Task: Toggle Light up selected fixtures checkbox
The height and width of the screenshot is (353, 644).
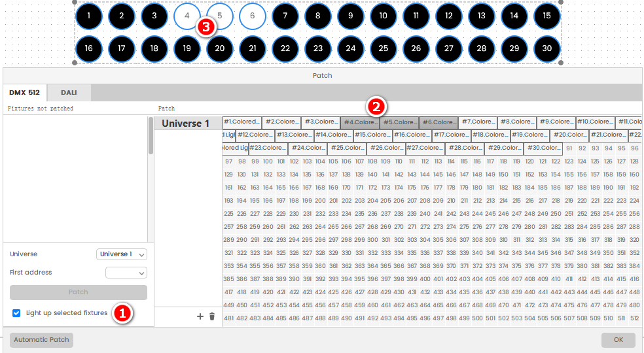Action: pos(16,313)
